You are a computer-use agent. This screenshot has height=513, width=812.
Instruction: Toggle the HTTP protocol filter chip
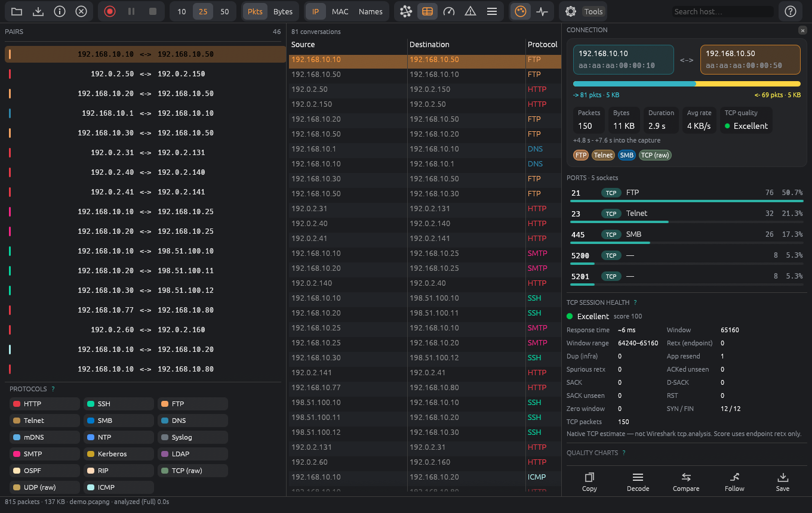pyautogui.click(x=45, y=404)
